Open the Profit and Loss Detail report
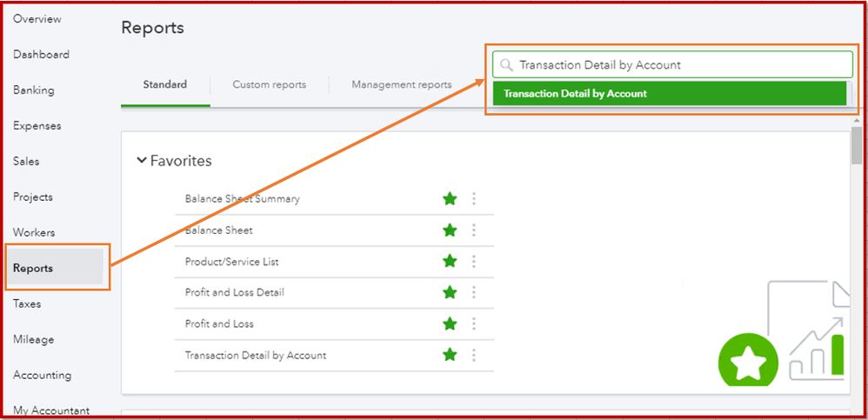Viewport: 868px width, 420px height. pyautogui.click(x=234, y=292)
